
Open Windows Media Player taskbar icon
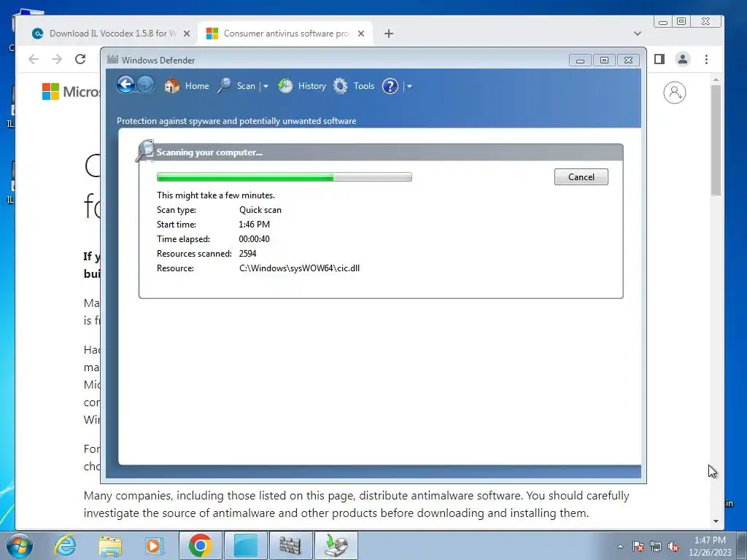[x=154, y=545]
